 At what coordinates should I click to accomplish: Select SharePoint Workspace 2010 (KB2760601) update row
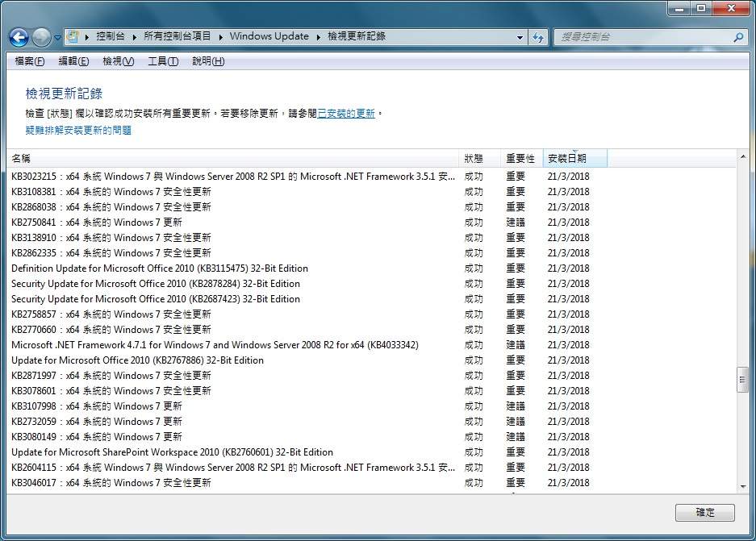(371, 452)
